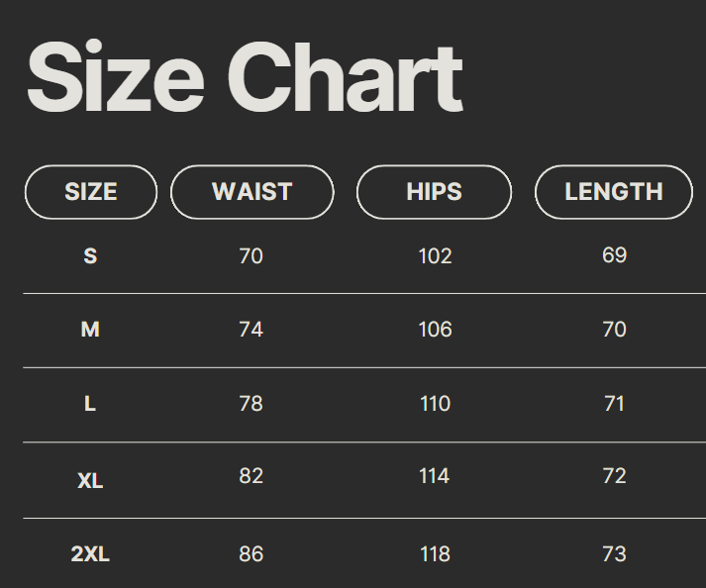Image resolution: width=706 pixels, height=588 pixels.
Task: Click the HIPS header pill
Action: (x=434, y=192)
